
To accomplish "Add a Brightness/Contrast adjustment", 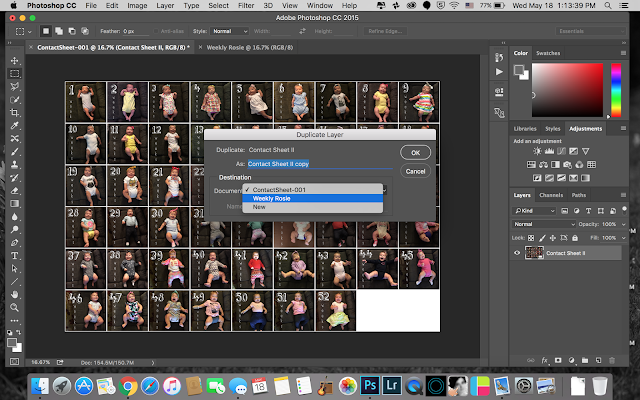I will [537, 151].
